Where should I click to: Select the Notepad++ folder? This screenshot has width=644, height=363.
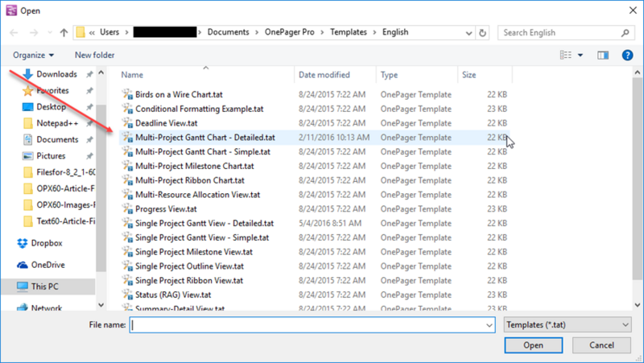[57, 123]
